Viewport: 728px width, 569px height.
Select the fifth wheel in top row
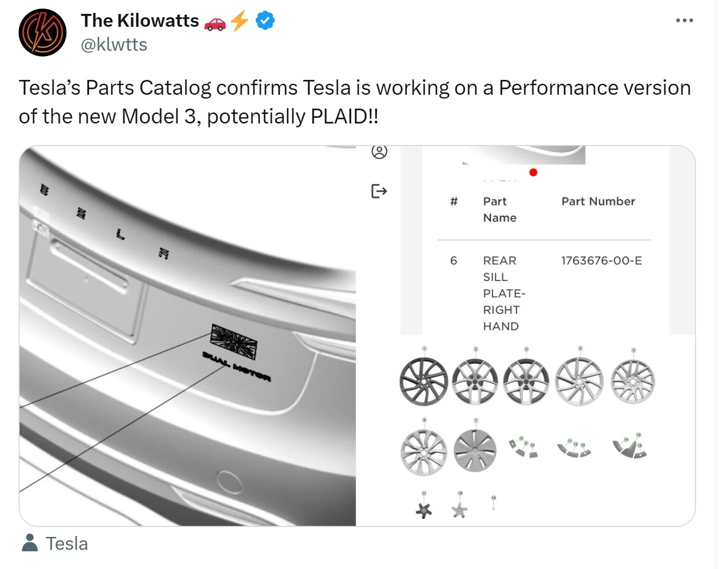pyautogui.click(x=633, y=382)
